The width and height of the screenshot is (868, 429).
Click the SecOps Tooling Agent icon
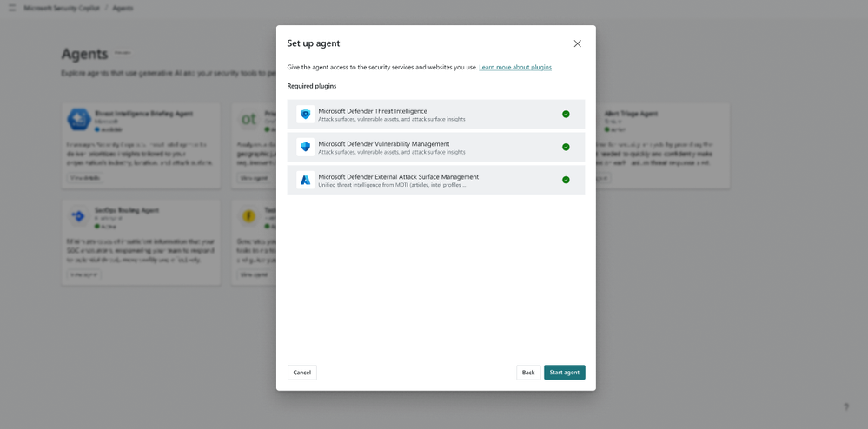78,216
